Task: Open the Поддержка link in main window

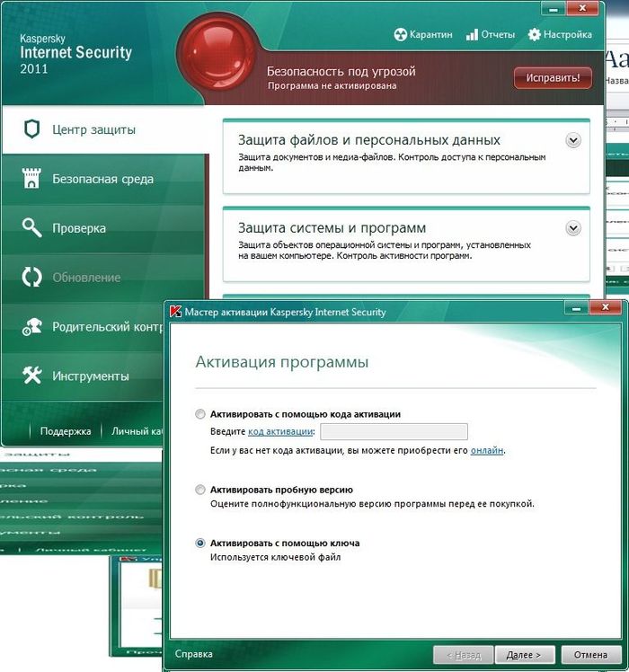Action: click(x=66, y=431)
